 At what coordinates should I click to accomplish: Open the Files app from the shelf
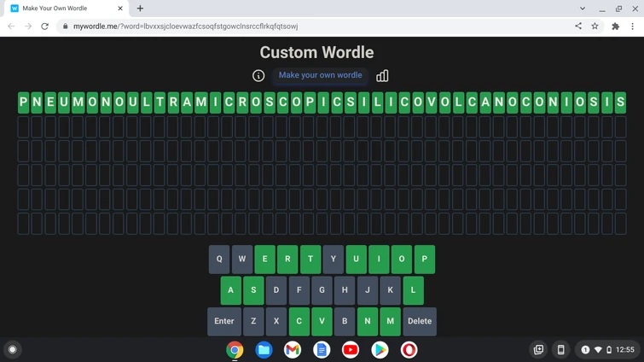click(x=264, y=350)
